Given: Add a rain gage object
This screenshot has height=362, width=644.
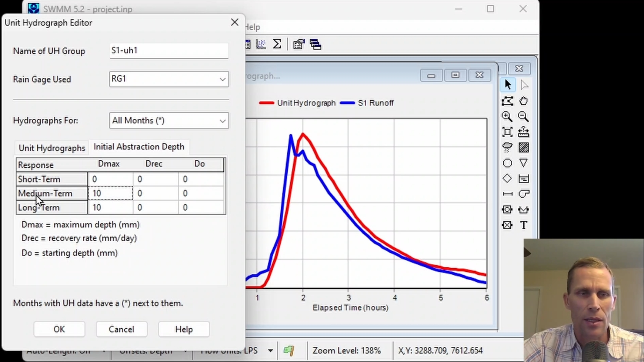Looking at the screenshot, I should pos(507,148).
